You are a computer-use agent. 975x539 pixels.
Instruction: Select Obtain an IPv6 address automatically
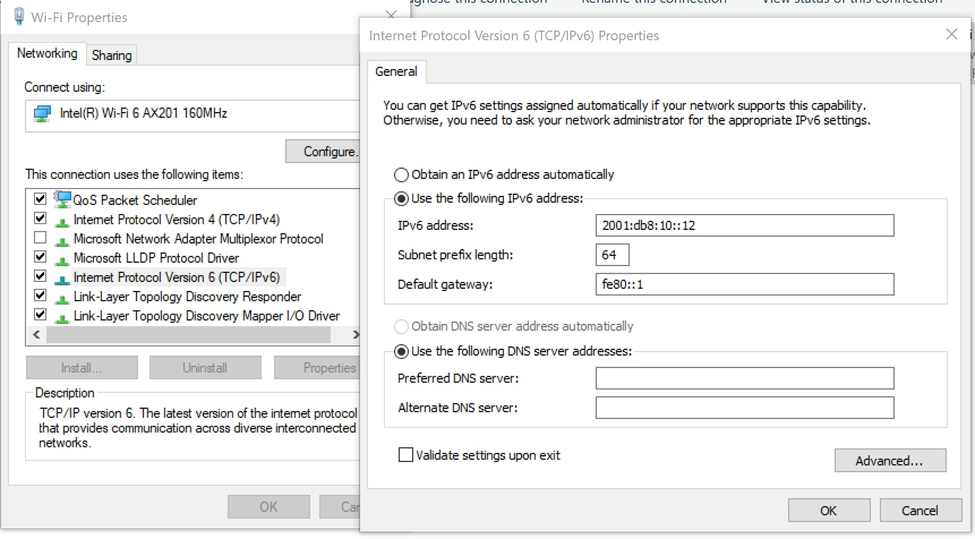point(402,175)
